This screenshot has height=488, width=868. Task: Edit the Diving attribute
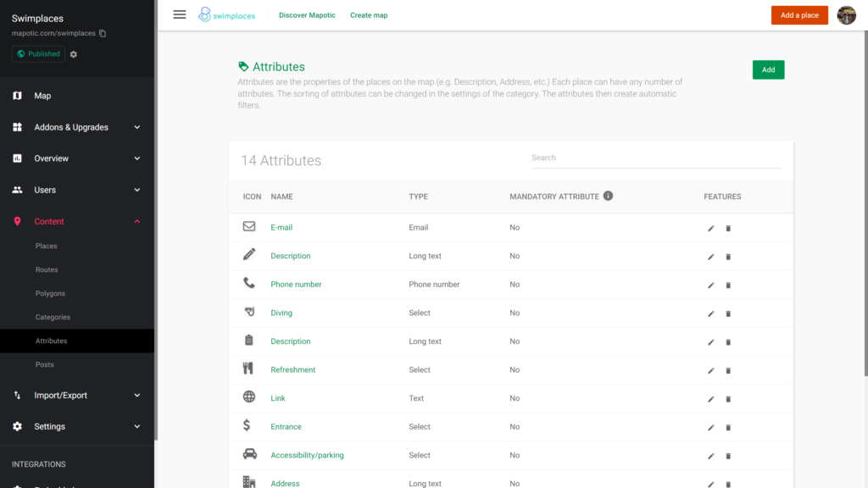(x=711, y=313)
